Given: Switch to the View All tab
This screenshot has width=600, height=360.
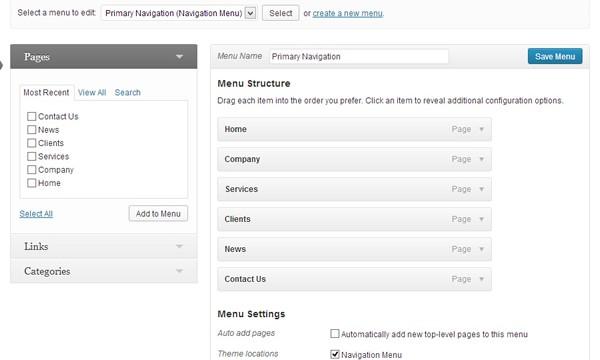Looking at the screenshot, I should click(x=92, y=93).
